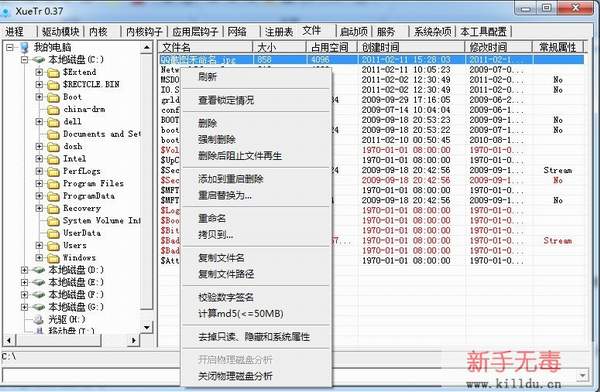Select 删除后阻止文件再生 menu entry
This screenshot has width=600, height=392.
tap(256, 156)
